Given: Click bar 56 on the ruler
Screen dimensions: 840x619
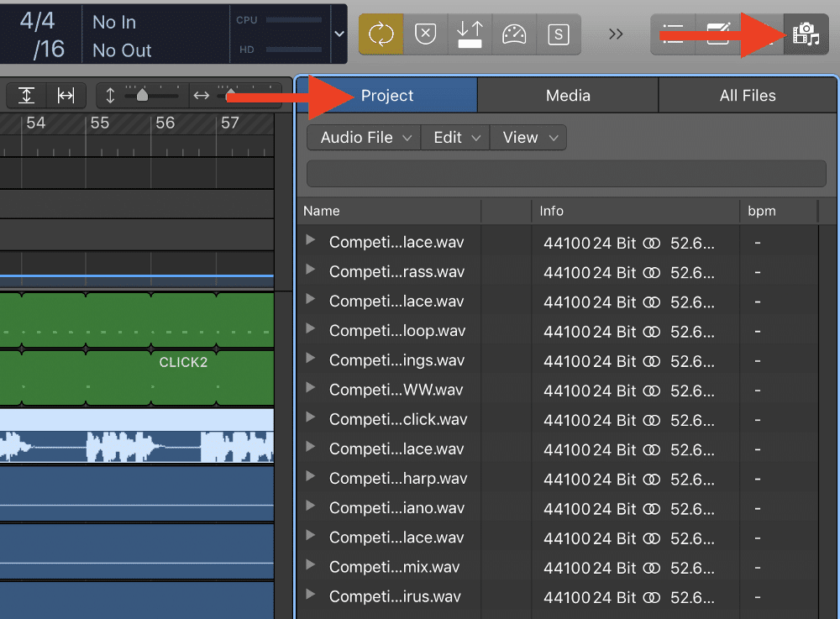Looking at the screenshot, I should [x=165, y=123].
